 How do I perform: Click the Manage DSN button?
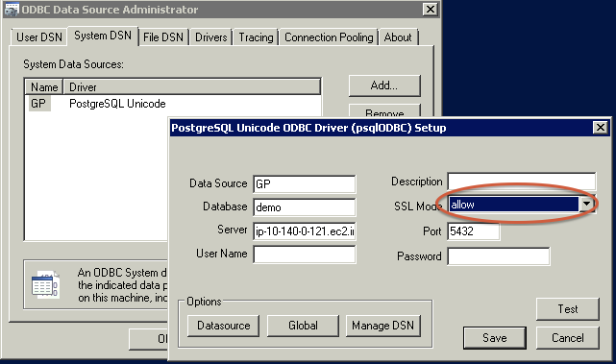tap(383, 326)
